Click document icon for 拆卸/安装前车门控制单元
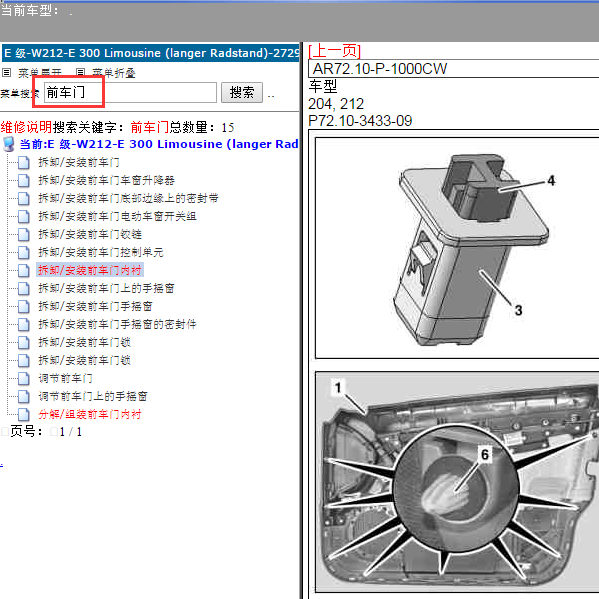This screenshot has height=599, width=599. (x=24, y=252)
